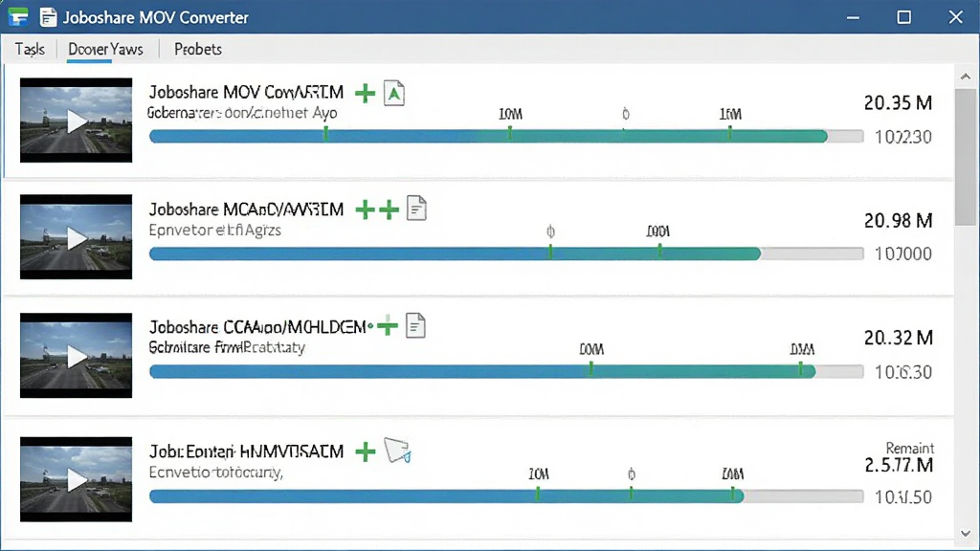Open the Probets tab
Image resolution: width=980 pixels, height=551 pixels.
coord(197,49)
